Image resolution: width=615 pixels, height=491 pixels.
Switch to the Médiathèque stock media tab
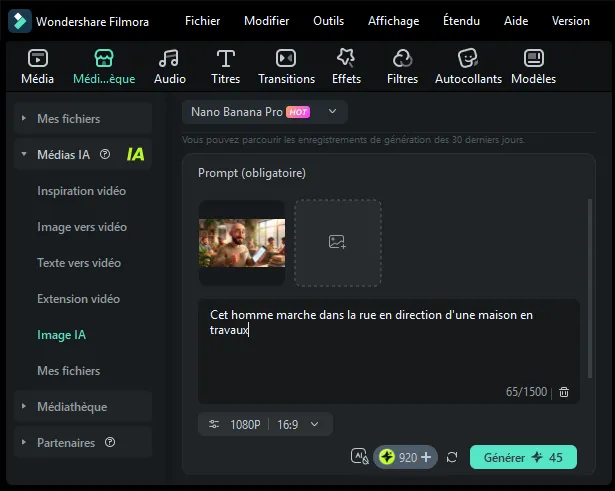point(104,67)
